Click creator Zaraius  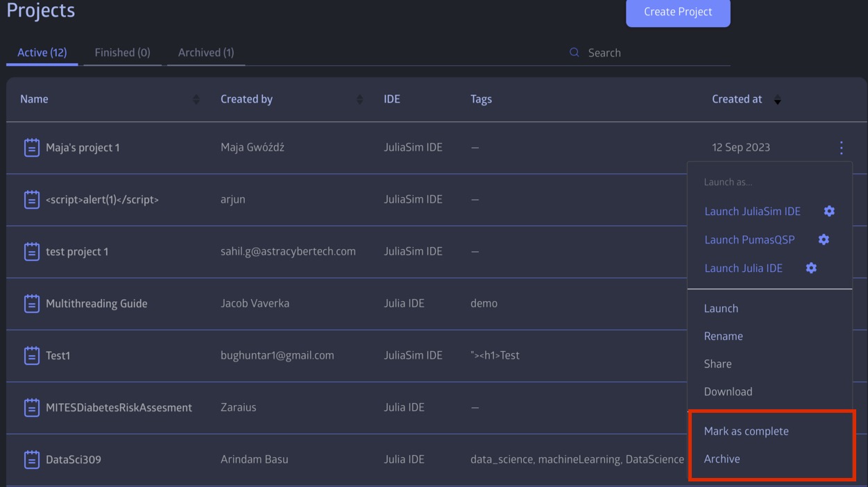coord(238,408)
